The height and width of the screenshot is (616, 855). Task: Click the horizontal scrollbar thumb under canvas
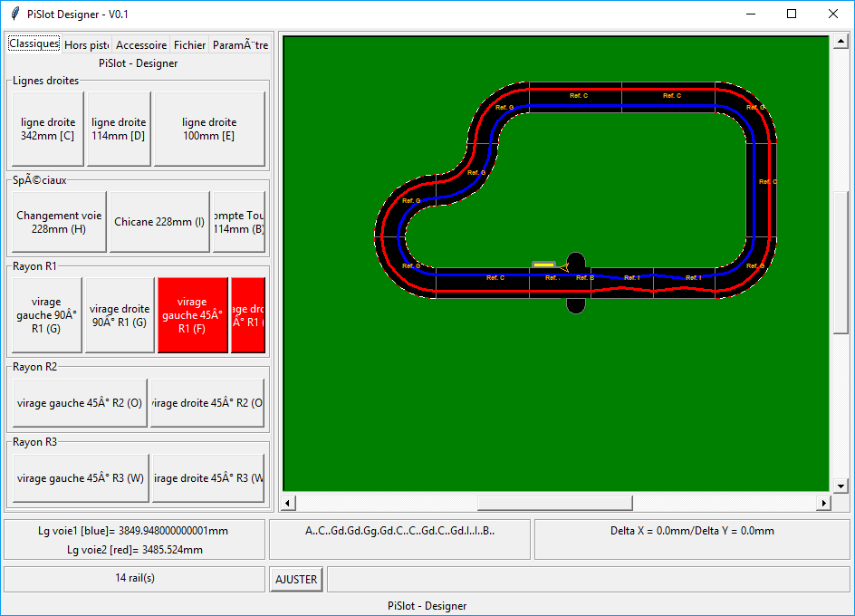point(554,503)
